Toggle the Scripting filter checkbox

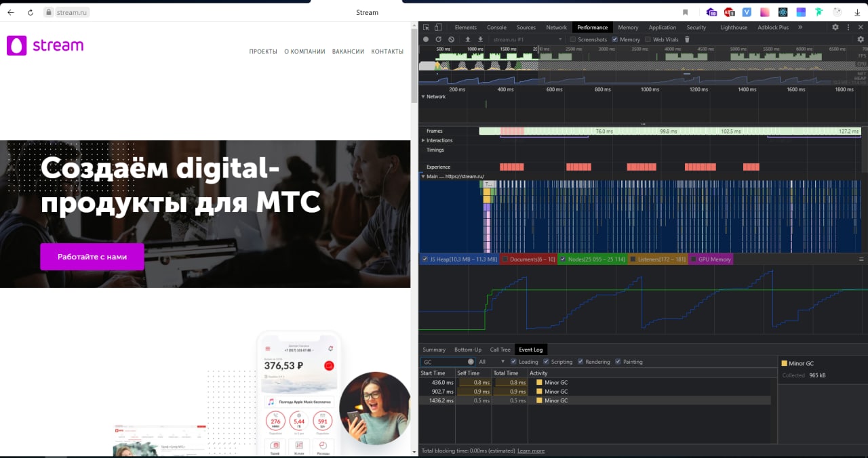tap(546, 362)
